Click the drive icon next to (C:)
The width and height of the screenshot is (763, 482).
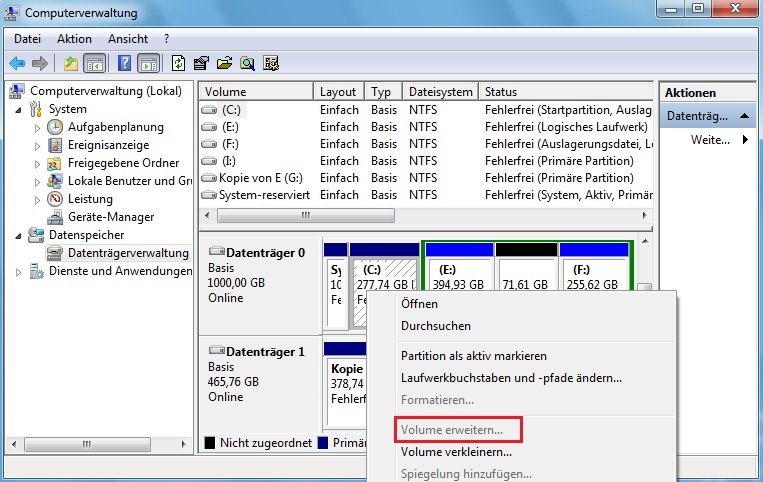(209, 110)
